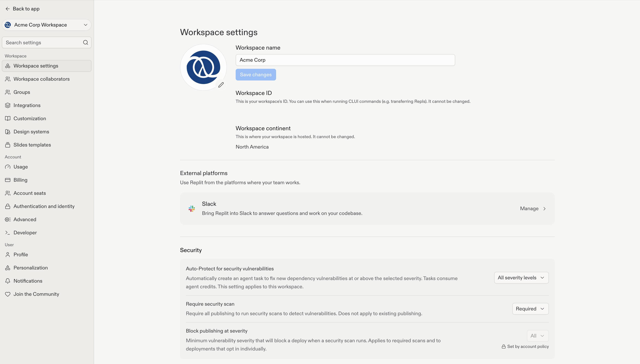Click the Integrations layers icon in sidebar
The width and height of the screenshot is (640, 364).
tap(8, 105)
